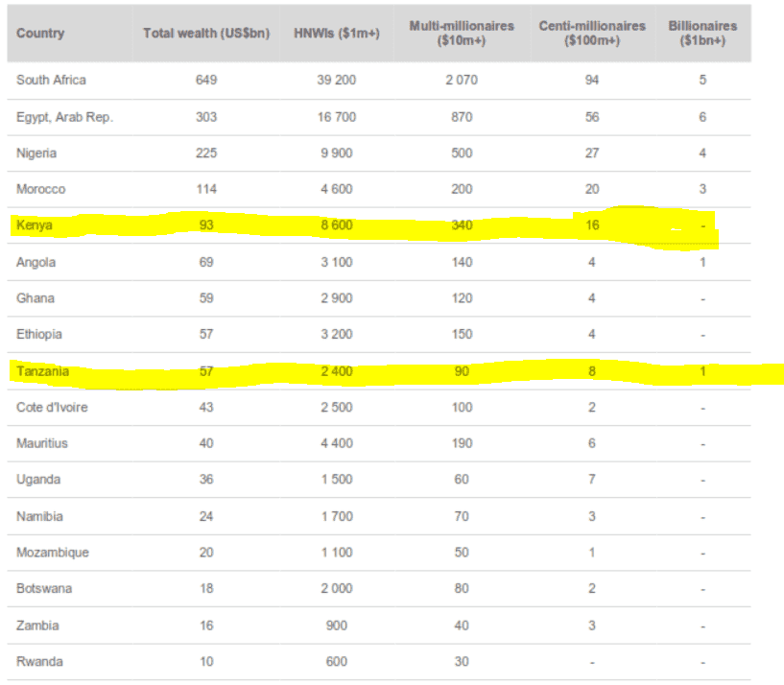Click Morocco's total wealth value "114"
The image size is (784, 685).
pyautogui.click(x=206, y=189)
